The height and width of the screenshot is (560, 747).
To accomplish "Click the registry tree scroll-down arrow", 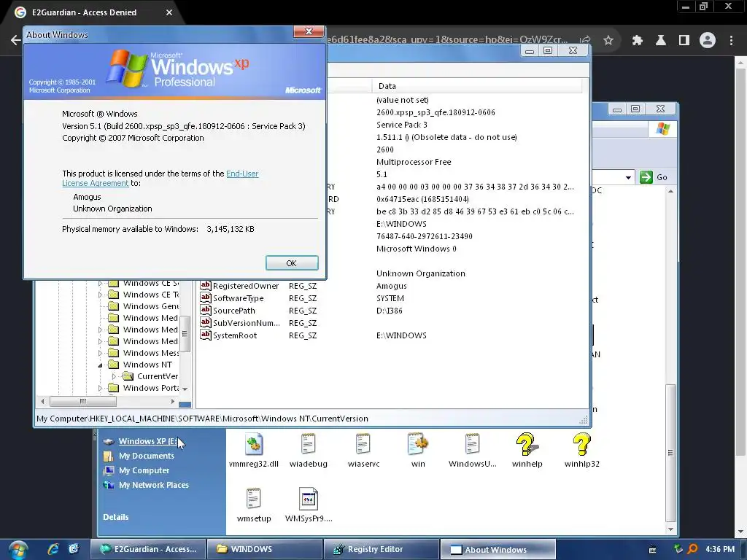I will pos(185,389).
